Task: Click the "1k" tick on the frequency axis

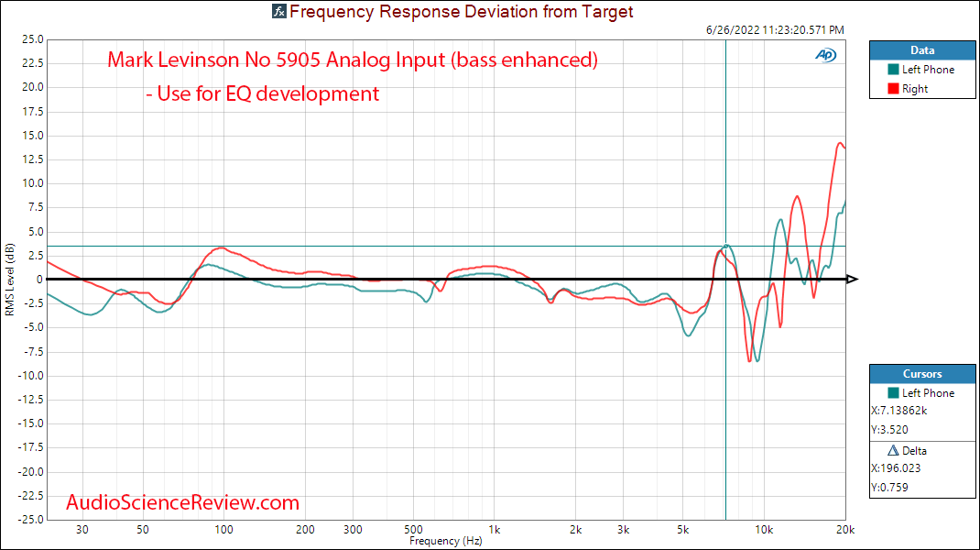Action: pyautogui.click(x=494, y=529)
